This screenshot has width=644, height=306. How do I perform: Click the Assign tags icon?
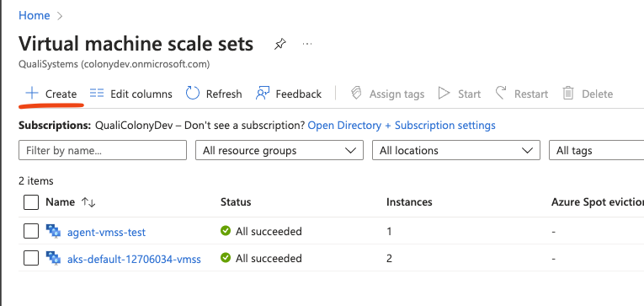[x=356, y=94]
